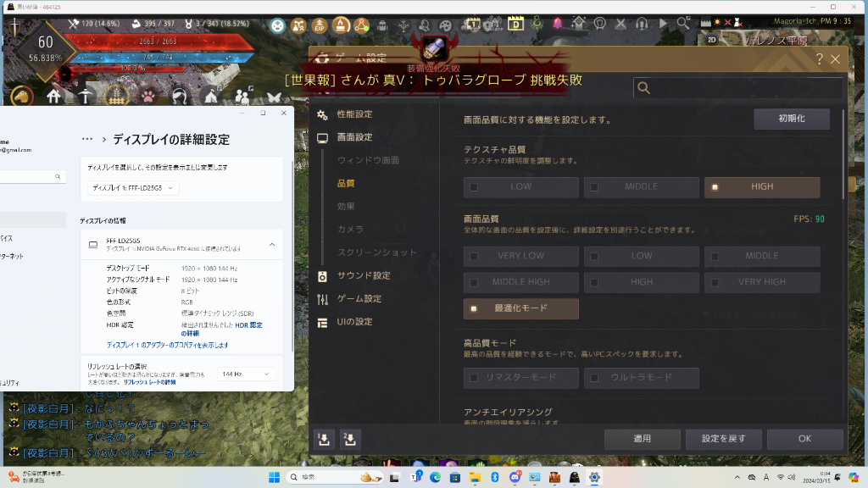Viewport: 868px width, 488px height.
Task: Click the tent camp icon in game HUD
Action: 211,97
